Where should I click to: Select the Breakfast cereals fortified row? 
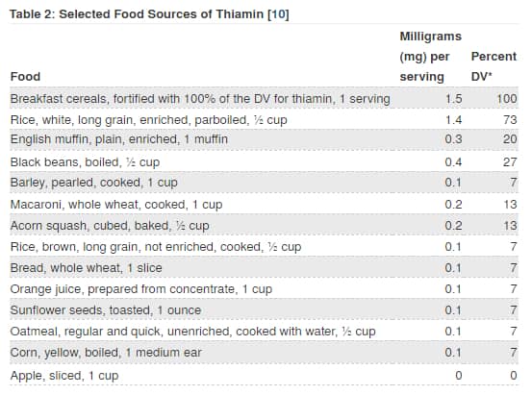(x=264, y=98)
